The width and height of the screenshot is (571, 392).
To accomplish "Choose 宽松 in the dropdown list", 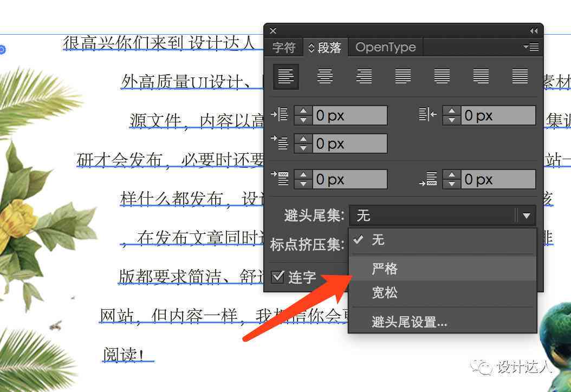I will pos(443,292).
